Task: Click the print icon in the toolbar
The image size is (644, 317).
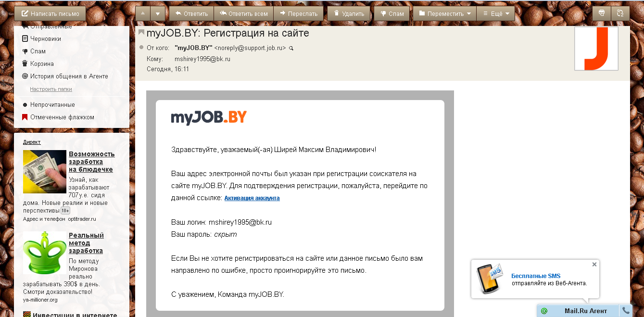Action: [601, 13]
